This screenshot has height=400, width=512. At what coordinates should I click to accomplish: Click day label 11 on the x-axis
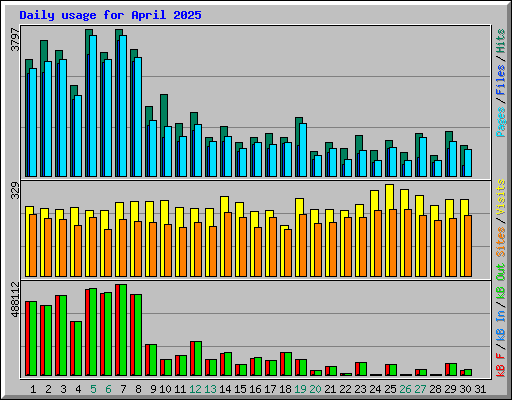[180, 389]
